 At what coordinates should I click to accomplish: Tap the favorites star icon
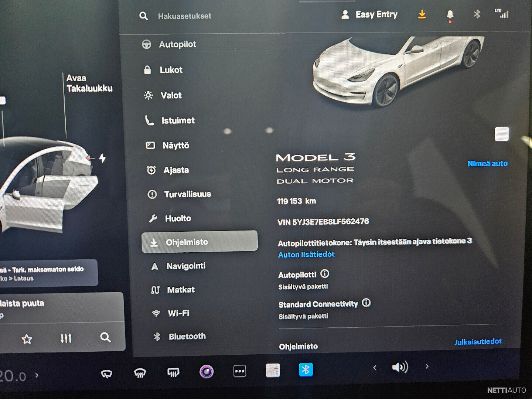point(27,339)
